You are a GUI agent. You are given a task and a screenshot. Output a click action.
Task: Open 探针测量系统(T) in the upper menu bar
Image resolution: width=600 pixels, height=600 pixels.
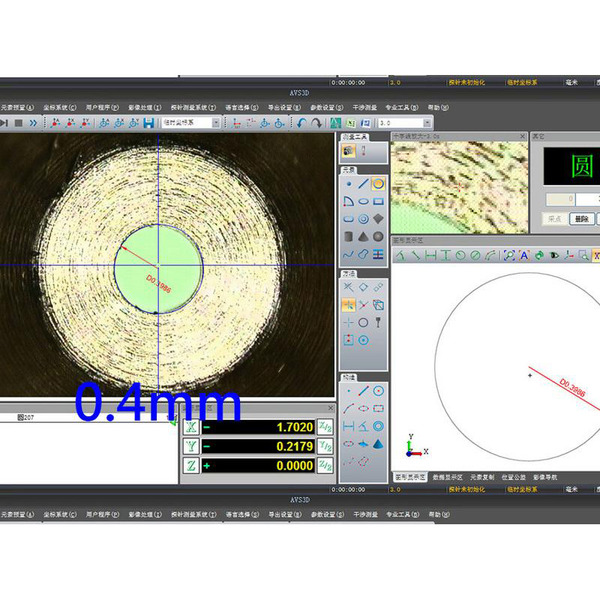coord(193,108)
